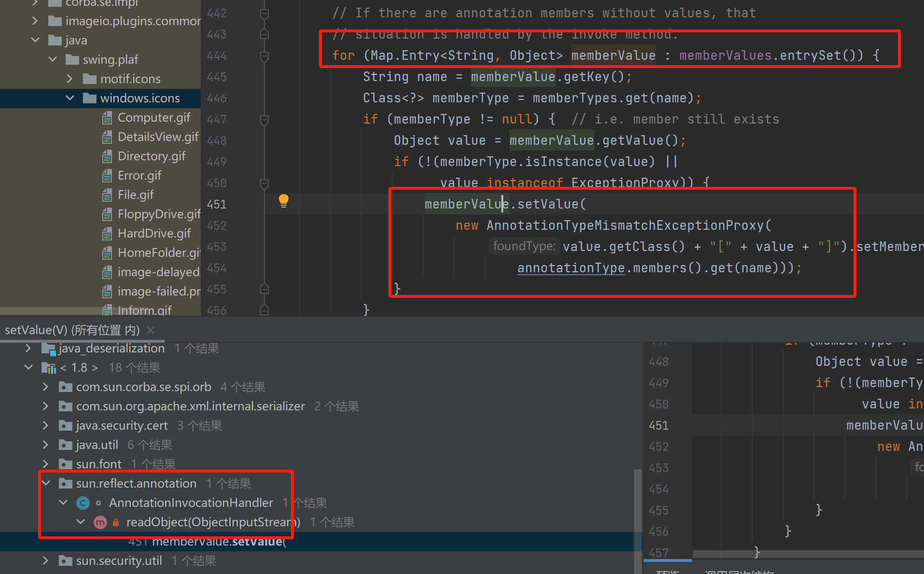Expand the motif.icons folder
This screenshot has width=924, height=574.
(70, 79)
